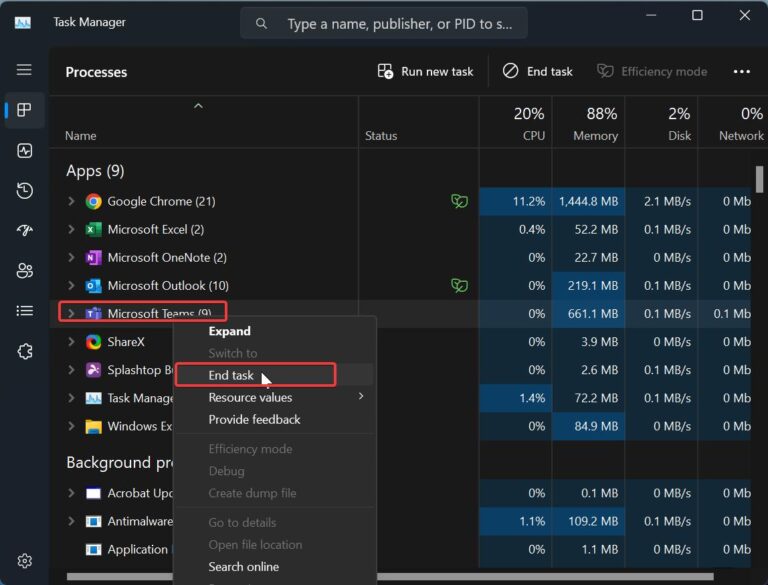Click the Windows Explorer folder icon

93,426
